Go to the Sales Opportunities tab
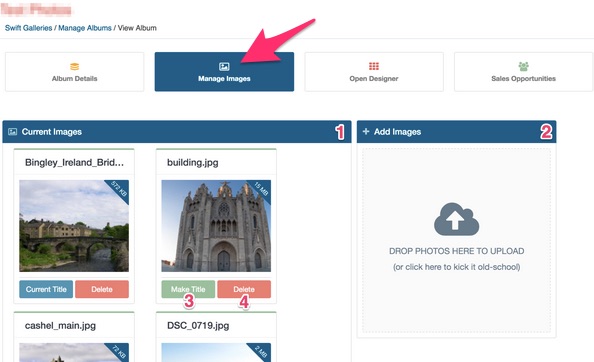This screenshot has height=362, width=594. coord(524,72)
